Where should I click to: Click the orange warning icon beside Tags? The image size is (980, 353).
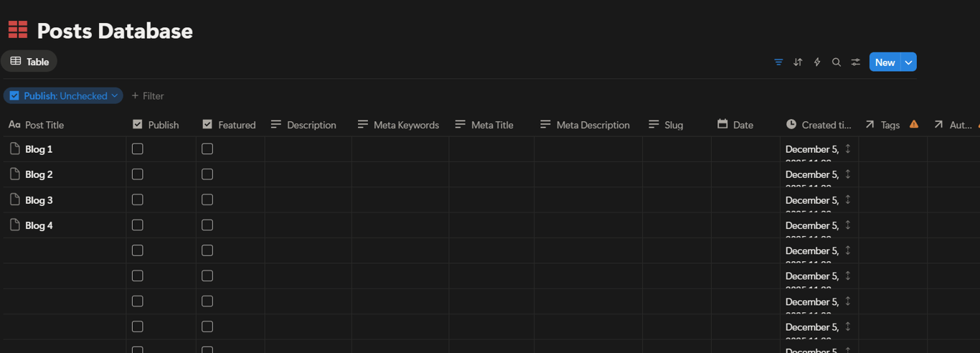914,124
